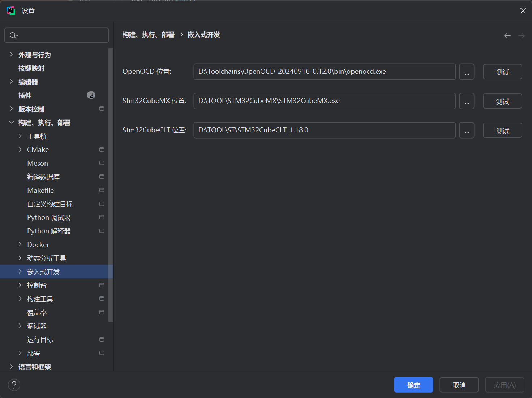Image resolution: width=532 pixels, height=398 pixels.
Task: Click into the Stm32CubeCLT 位置 path field
Action: pos(325,130)
